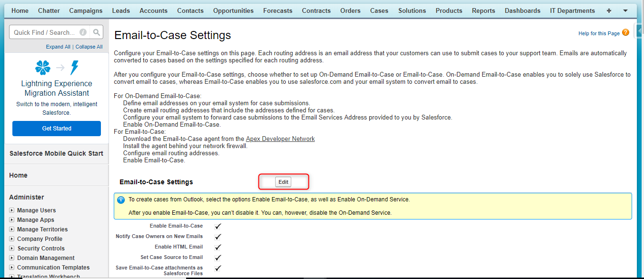
Task: Click the sidebar Home heading
Action: point(18,175)
